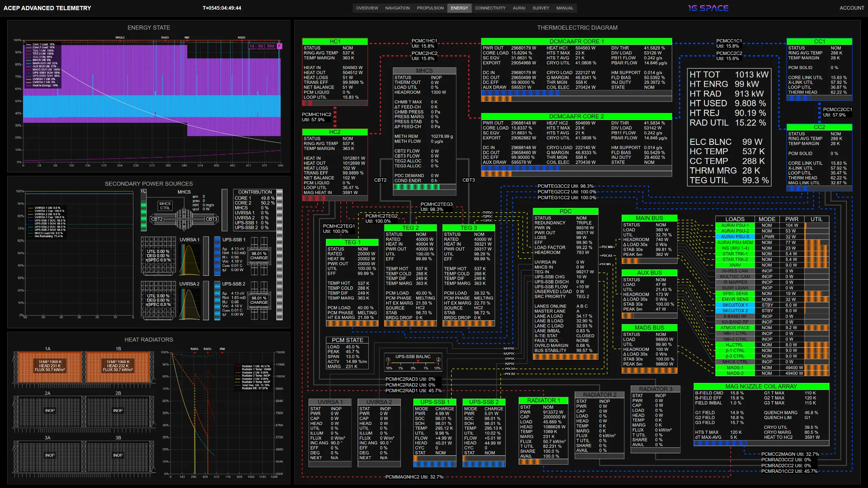Image resolution: width=868 pixels, height=488 pixels.
Task: Click the MHCS CTRL button
Action: (165, 206)
